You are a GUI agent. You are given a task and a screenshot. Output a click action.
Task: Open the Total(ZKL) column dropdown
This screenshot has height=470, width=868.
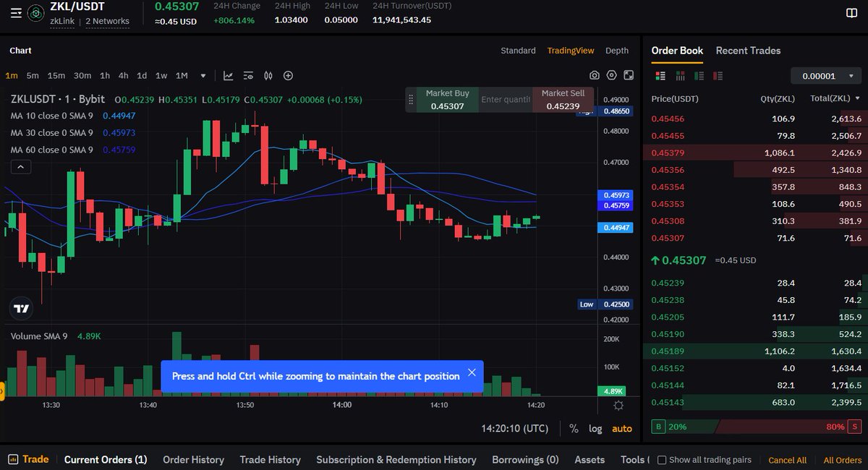click(835, 98)
